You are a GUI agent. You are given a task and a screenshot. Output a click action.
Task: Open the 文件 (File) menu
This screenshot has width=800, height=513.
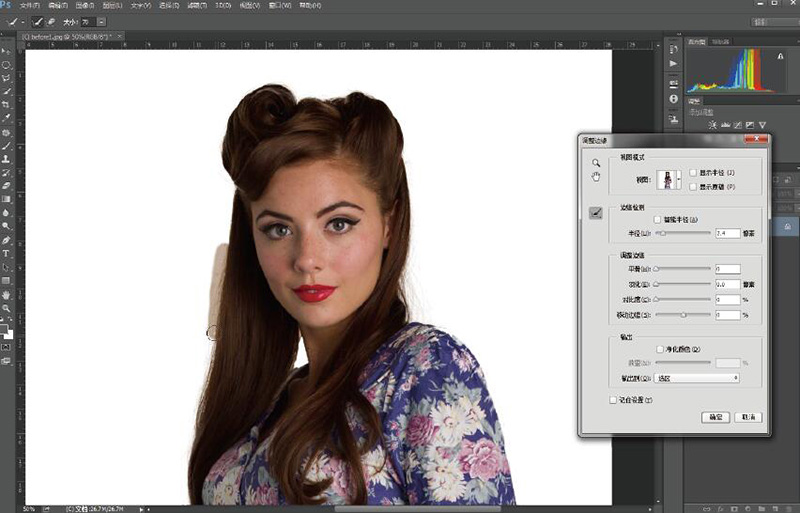click(30, 5)
